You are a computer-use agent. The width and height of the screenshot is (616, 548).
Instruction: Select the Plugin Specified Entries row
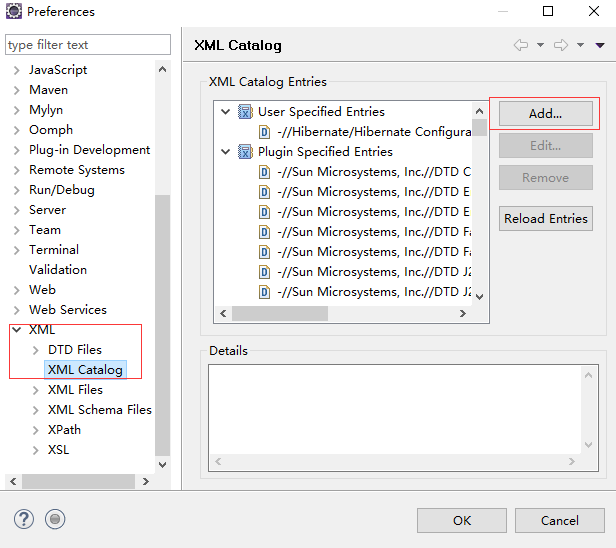point(325,152)
